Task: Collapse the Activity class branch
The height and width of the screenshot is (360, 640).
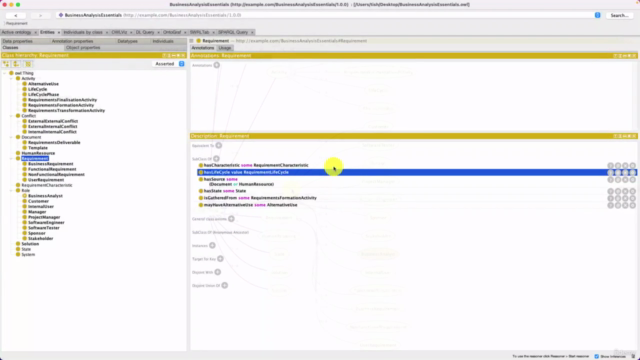Action: [x=11, y=78]
